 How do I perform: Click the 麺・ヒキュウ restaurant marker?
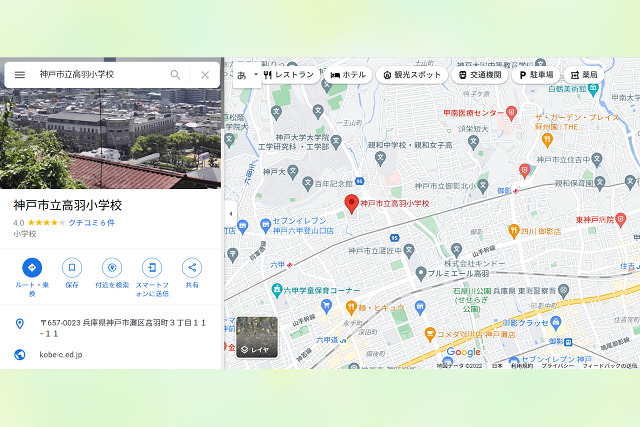351,308
